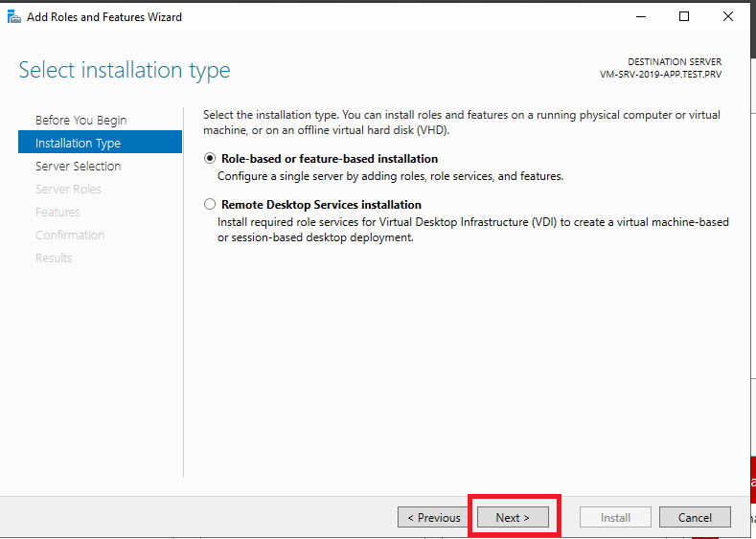Select Remote Desktop Services installation radio

tap(210, 204)
